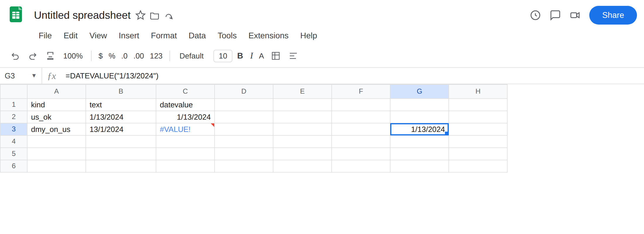
Task: Select column E header
Action: point(302,92)
